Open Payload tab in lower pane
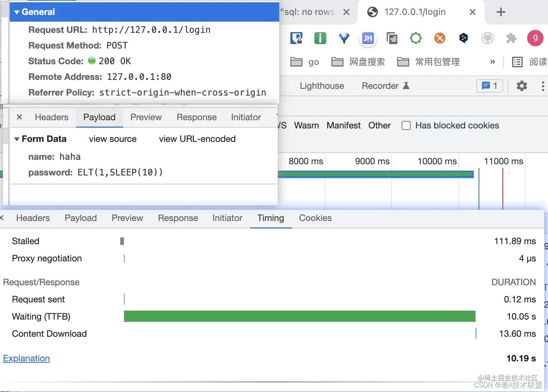The width and height of the screenshot is (548, 392). tap(81, 218)
